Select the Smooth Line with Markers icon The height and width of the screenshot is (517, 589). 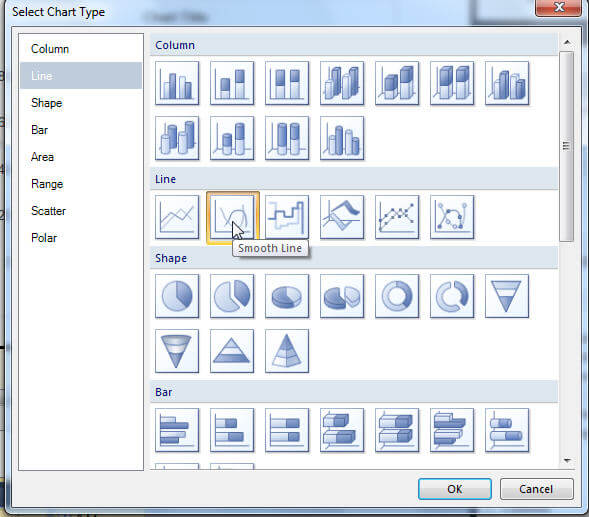click(x=452, y=217)
